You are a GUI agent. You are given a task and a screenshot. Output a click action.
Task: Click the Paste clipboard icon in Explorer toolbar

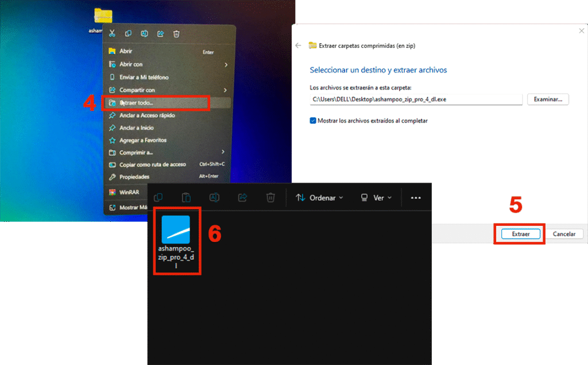point(186,198)
